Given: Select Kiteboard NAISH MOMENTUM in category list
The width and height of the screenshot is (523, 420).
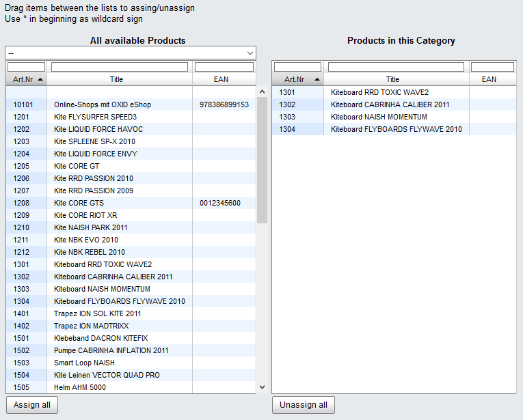Looking at the screenshot, I should click(394, 117).
